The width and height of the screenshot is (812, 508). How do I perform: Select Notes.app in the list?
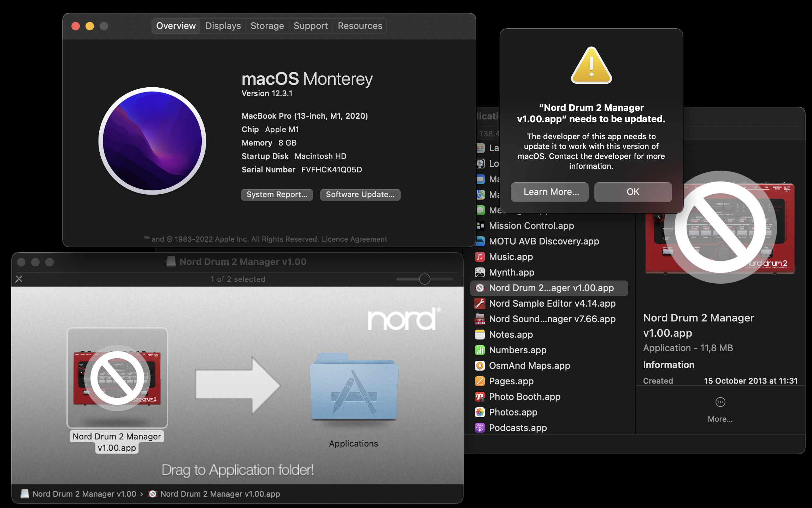[549, 335]
